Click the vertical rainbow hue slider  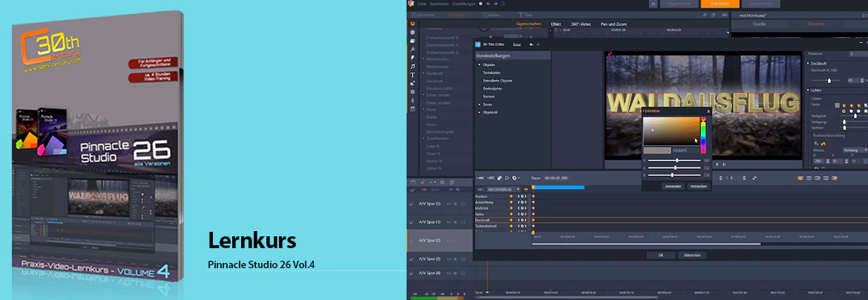[x=703, y=135]
